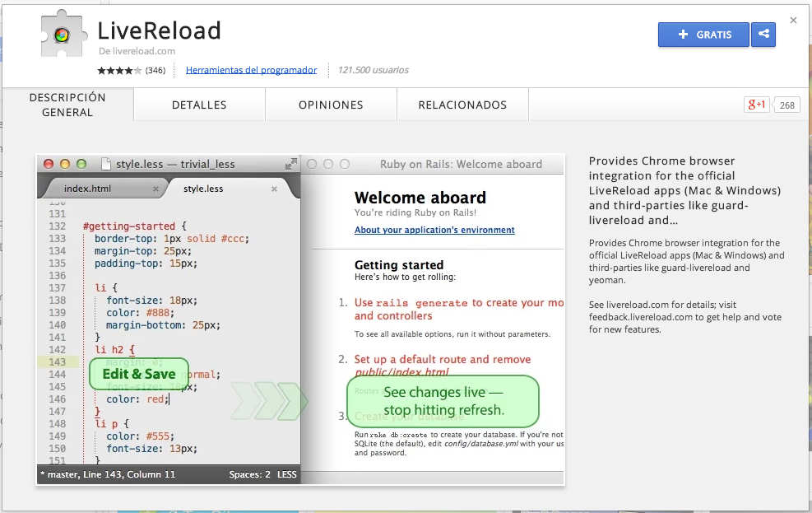Viewport: 812px width, 513px height.
Task: Close the extension detail dialog
Action: click(x=793, y=21)
